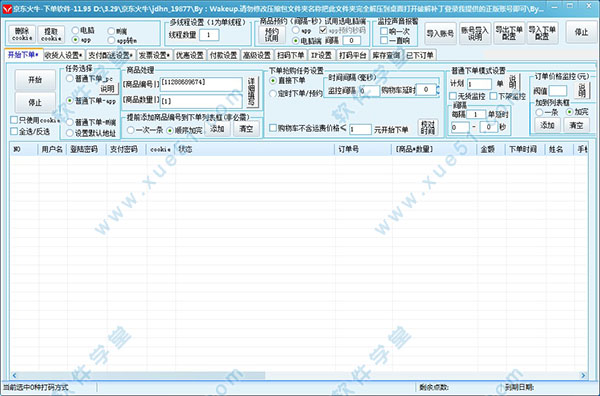Click the 计划 input field
Viewport: 600px width, 396px height.
click(479, 84)
